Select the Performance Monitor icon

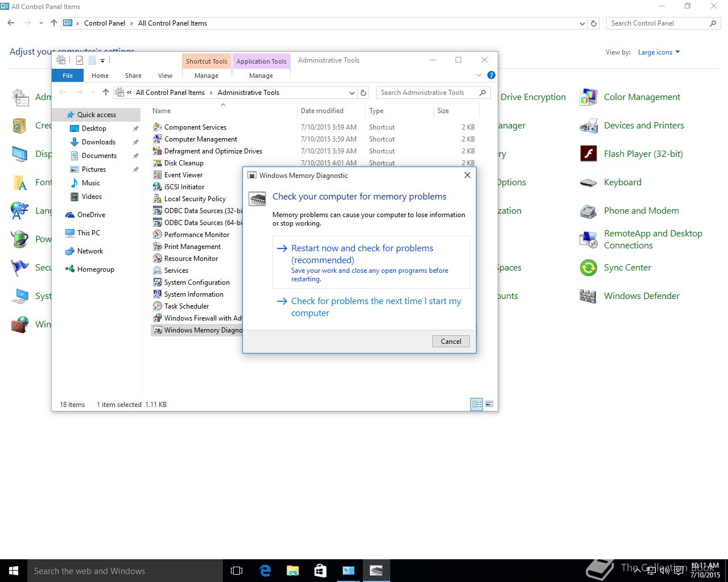coord(158,235)
